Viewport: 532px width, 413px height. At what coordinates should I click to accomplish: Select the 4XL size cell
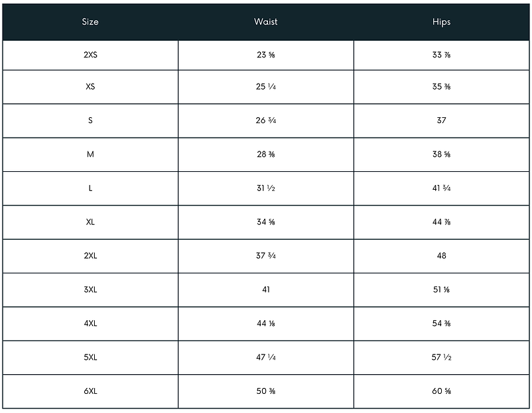90,323
